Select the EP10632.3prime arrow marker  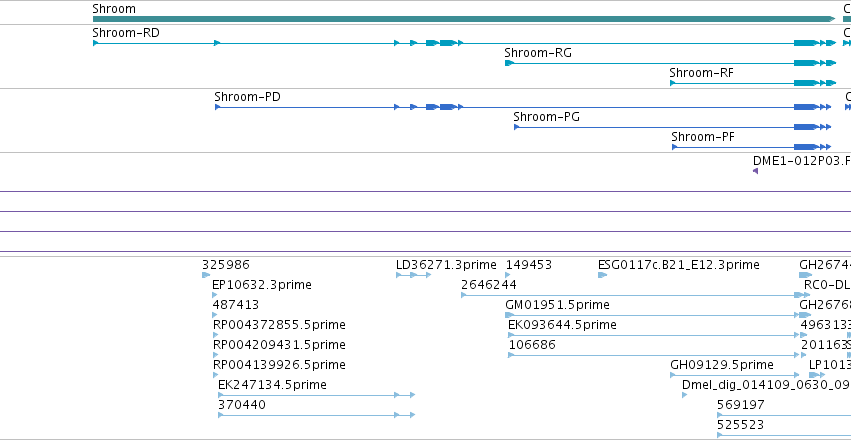point(215,295)
